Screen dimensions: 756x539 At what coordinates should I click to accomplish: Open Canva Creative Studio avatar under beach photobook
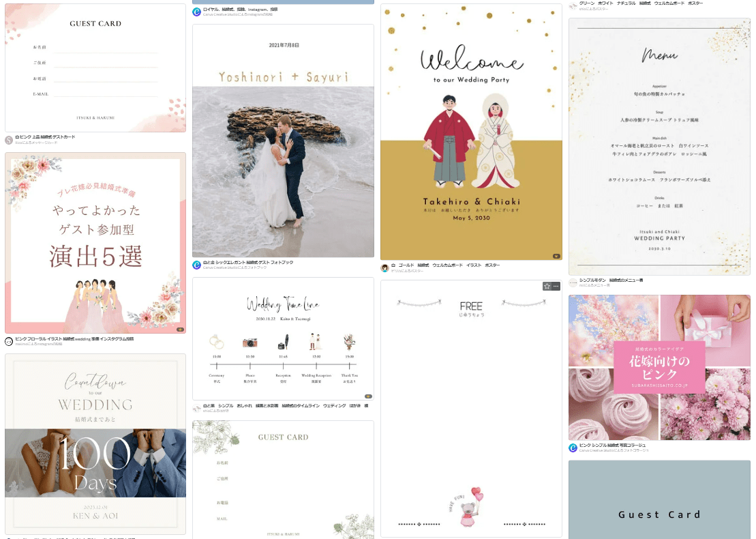[x=197, y=265]
